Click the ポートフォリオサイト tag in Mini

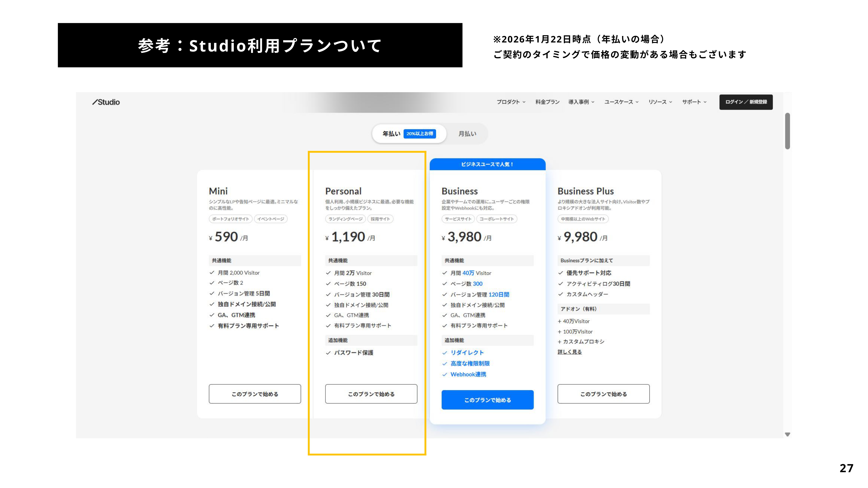pos(230,219)
